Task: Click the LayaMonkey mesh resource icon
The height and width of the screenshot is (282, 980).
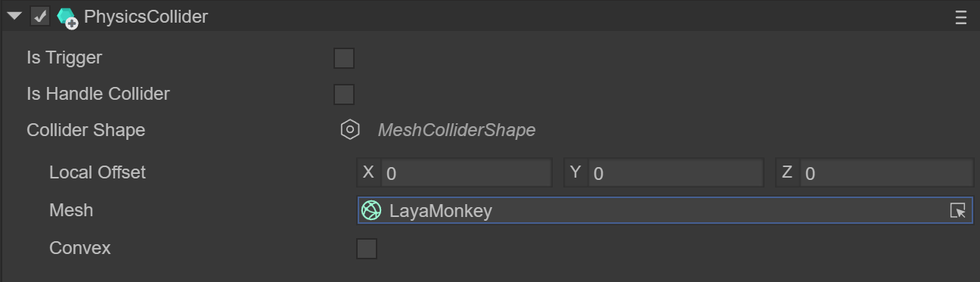Action: point(371,211)
